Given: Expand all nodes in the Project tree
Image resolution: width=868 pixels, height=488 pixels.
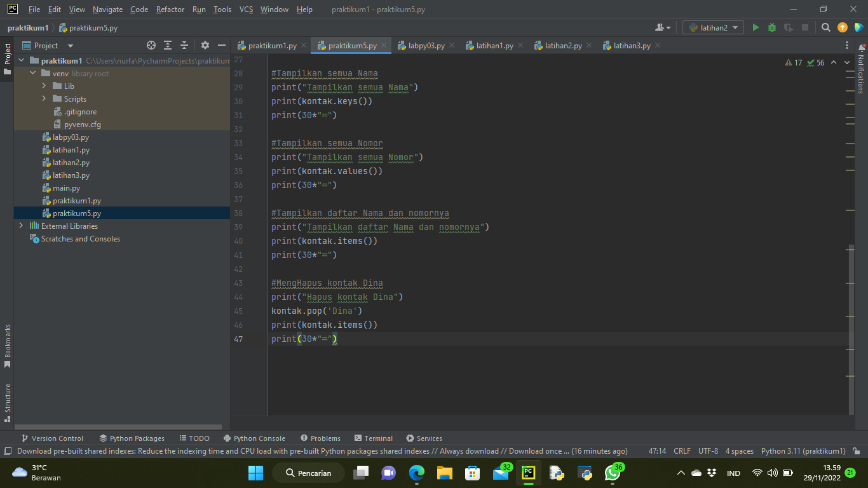Looking at the screenshot, I should (168, 45).
